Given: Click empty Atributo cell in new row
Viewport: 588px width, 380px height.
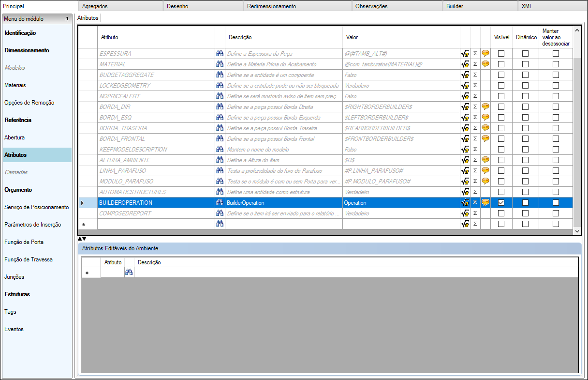Looking at the screenshot, I should tap(156, 224).
